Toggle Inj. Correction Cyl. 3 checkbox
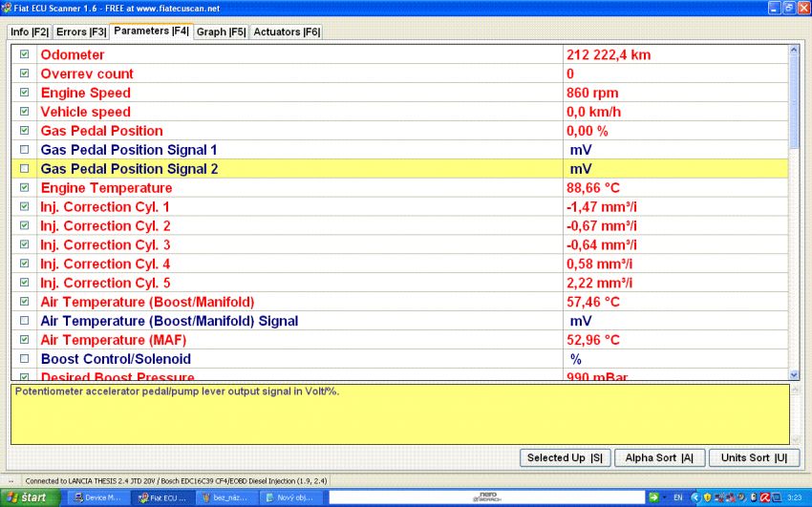 point(24,244)
